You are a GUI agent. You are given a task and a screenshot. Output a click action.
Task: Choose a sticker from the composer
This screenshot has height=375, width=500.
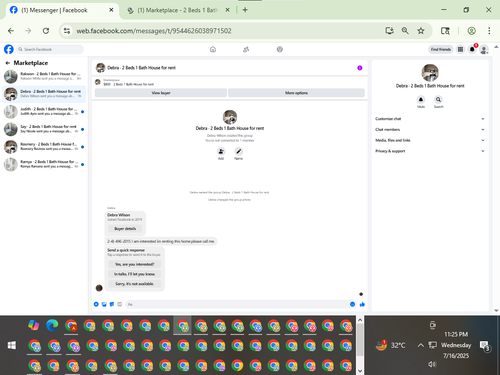click(112, 304)
